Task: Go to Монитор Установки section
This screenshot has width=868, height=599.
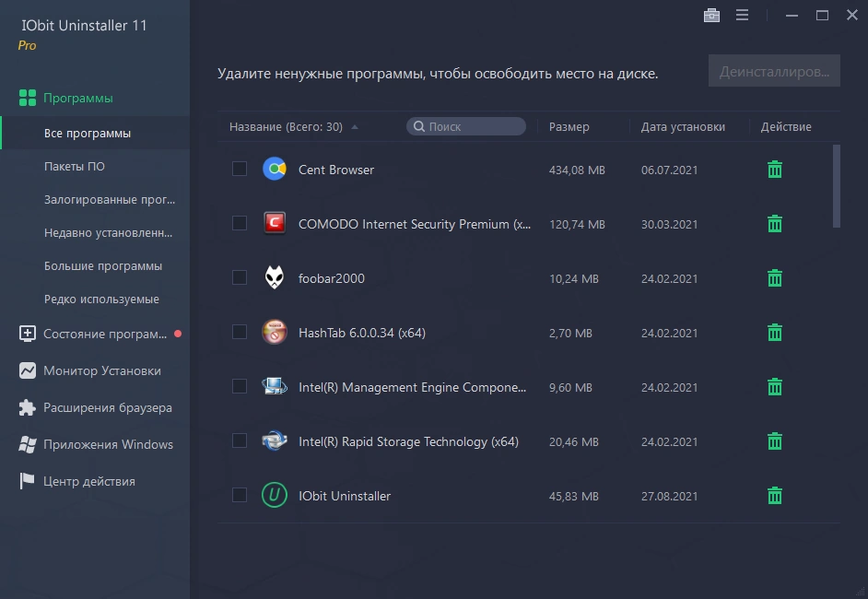Action: pyautogui.click(x=102, y=370)
